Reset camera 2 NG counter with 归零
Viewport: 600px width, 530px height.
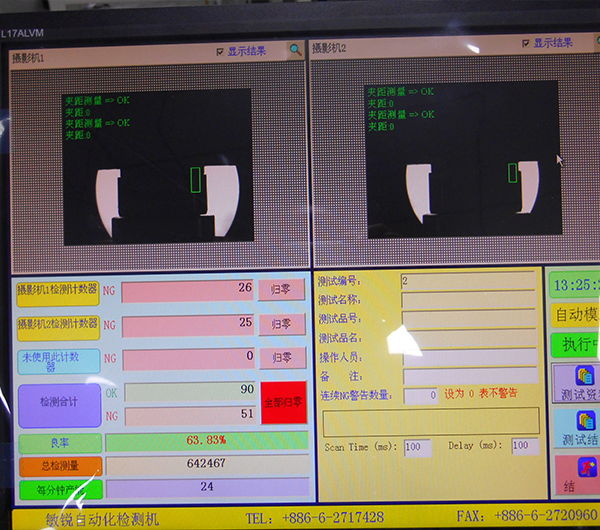click(282, 324)
